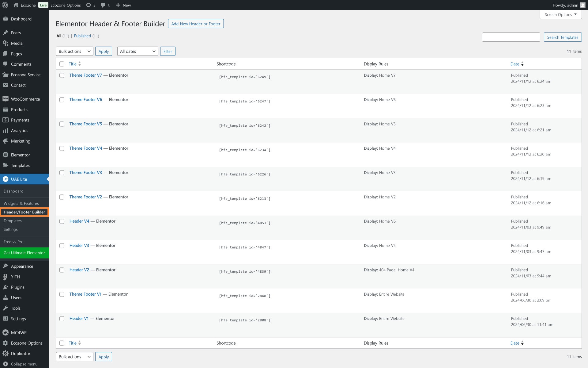Open the Marketing megaphone icon
The width and height of the screenshot is (588, 368).
(5, 141)
